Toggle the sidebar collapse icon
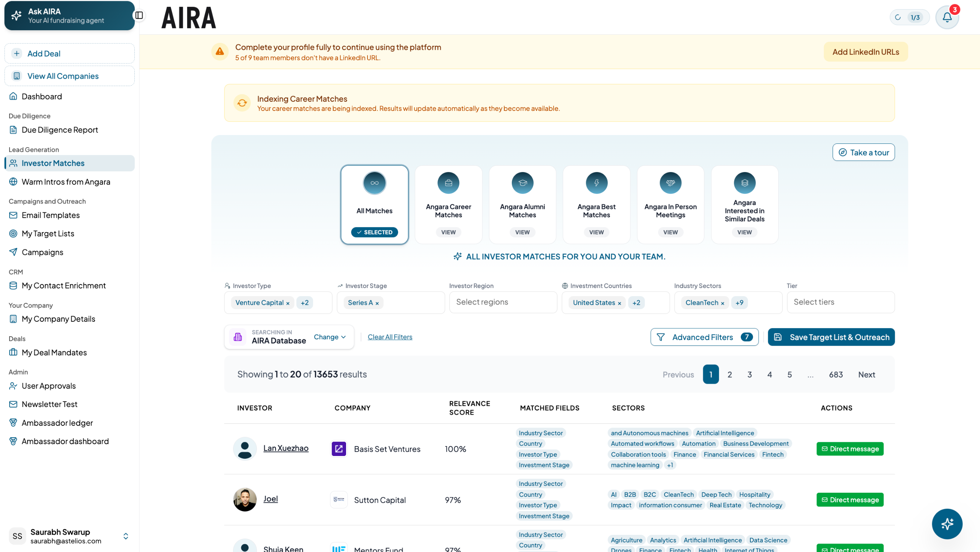 139,15
